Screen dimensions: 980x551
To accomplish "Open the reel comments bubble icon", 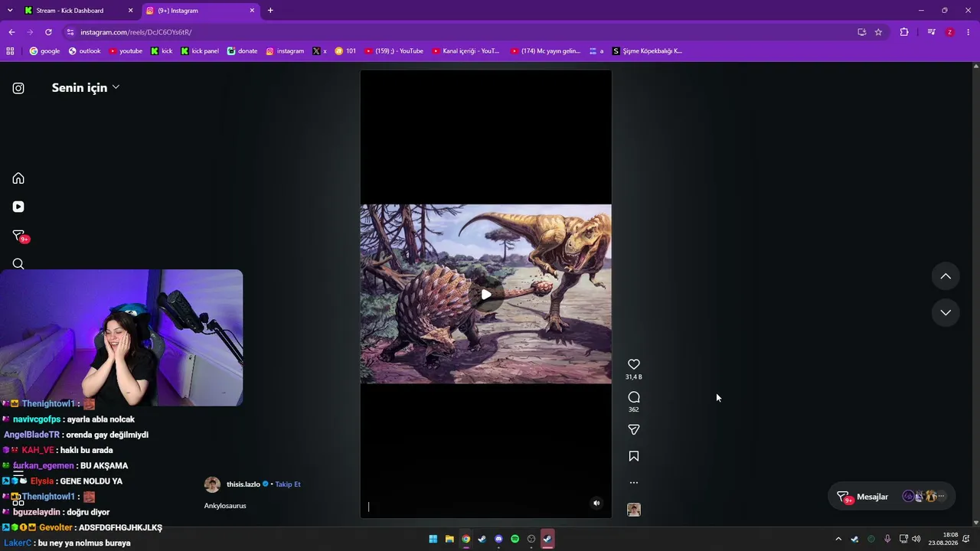I will click(634, 397).
